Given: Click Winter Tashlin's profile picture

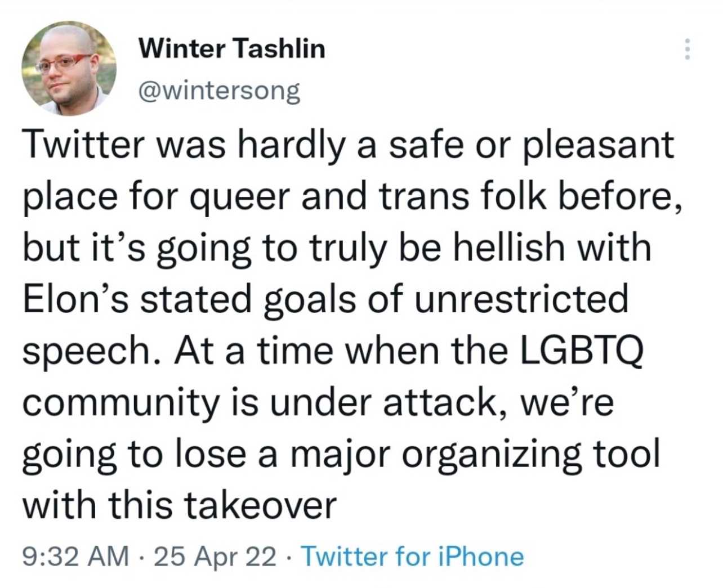Looking at the screenshot, I should [69, 68].
